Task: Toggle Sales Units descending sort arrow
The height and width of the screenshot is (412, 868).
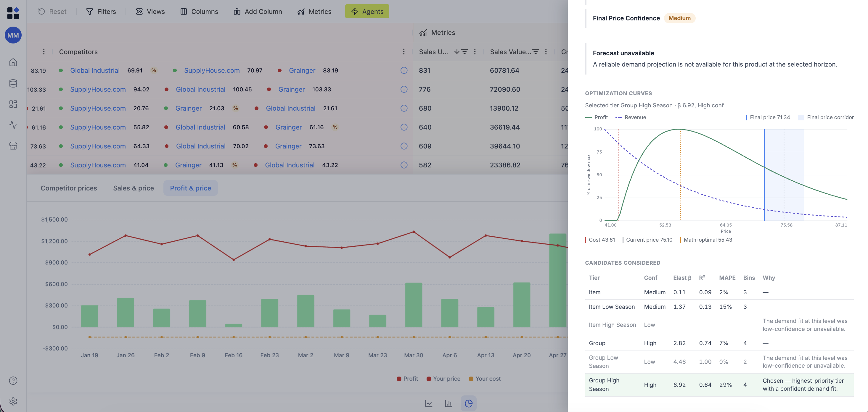Action: click(x=456, y=51)
